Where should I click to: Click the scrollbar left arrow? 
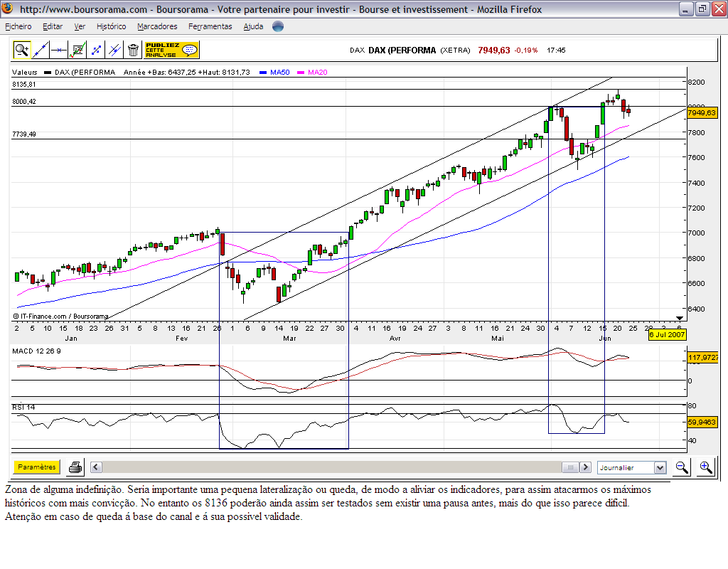point(96,467)
